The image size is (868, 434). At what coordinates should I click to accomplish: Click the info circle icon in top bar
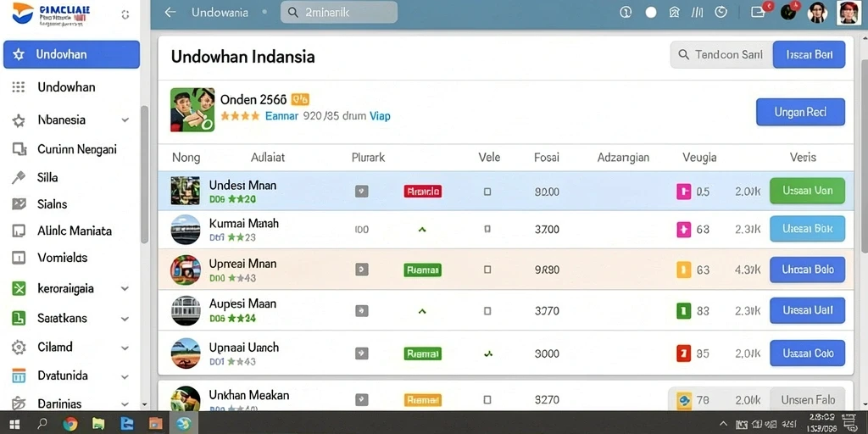(626, 12)
